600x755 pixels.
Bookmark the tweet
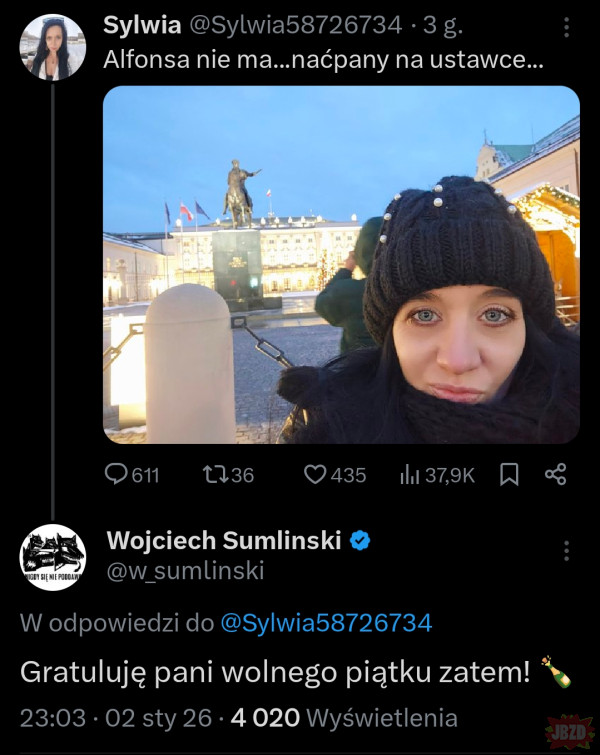pyautogui.click(x=509, y=475)
